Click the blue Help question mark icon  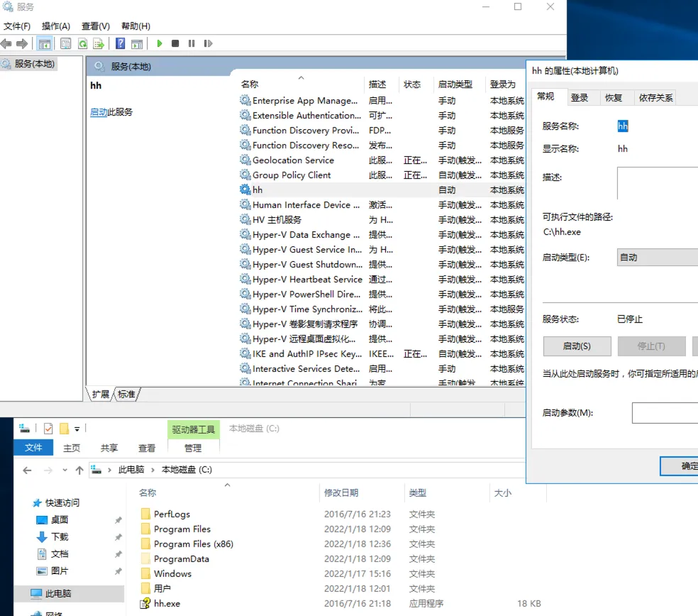tap(121, 44)
